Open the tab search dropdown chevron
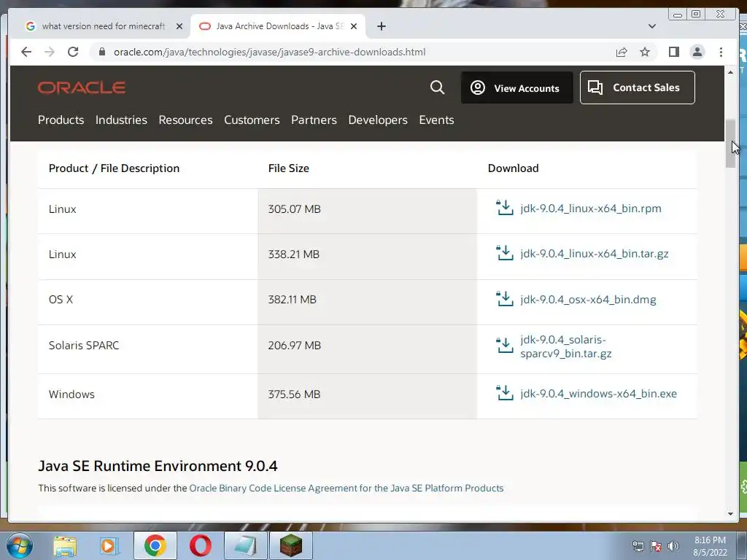Screen dimensions: 747x560 [651, 26]
